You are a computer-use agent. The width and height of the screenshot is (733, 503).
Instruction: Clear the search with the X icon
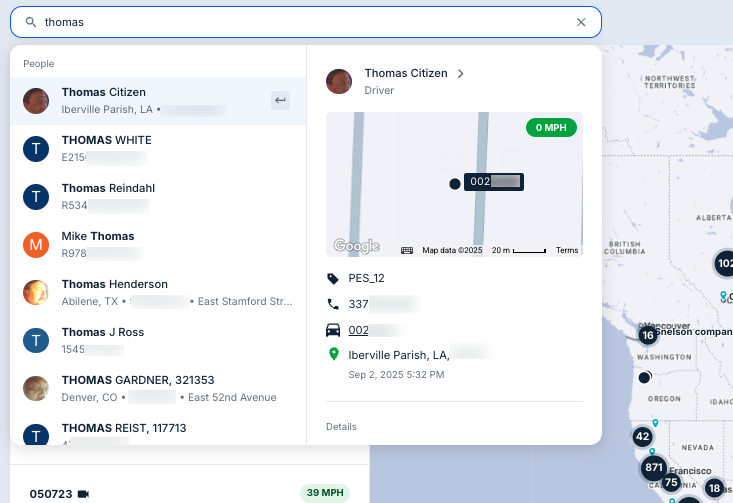click(x=581, y=22)
